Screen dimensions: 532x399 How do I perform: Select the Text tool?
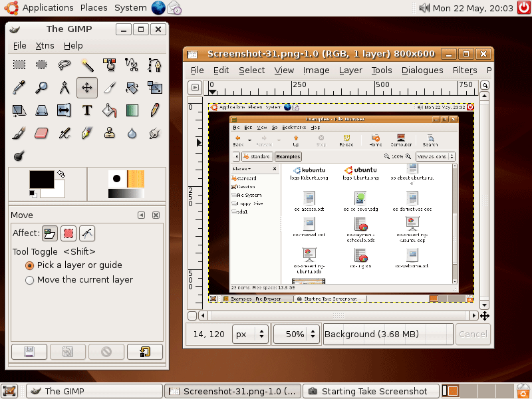tap(87, 110)
